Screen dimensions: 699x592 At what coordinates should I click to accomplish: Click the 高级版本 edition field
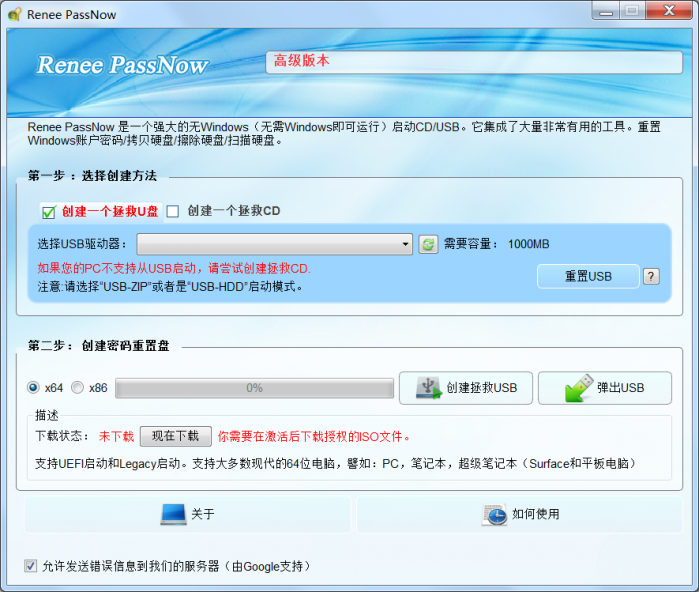click(474, 62)
